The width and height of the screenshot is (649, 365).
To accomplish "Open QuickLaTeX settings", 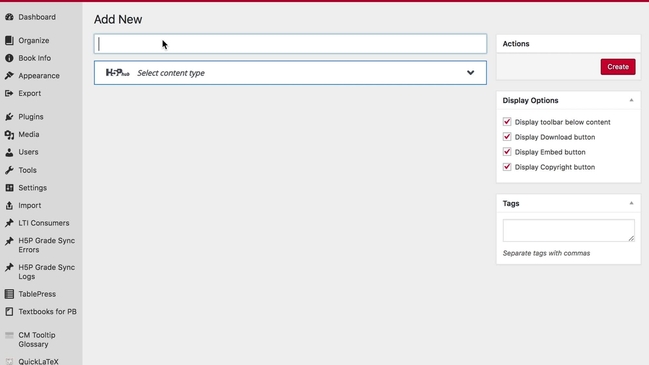I will coord(38,361).
